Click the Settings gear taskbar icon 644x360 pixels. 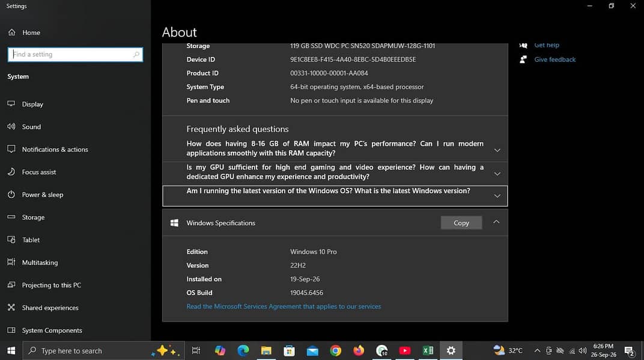[451, 350]
